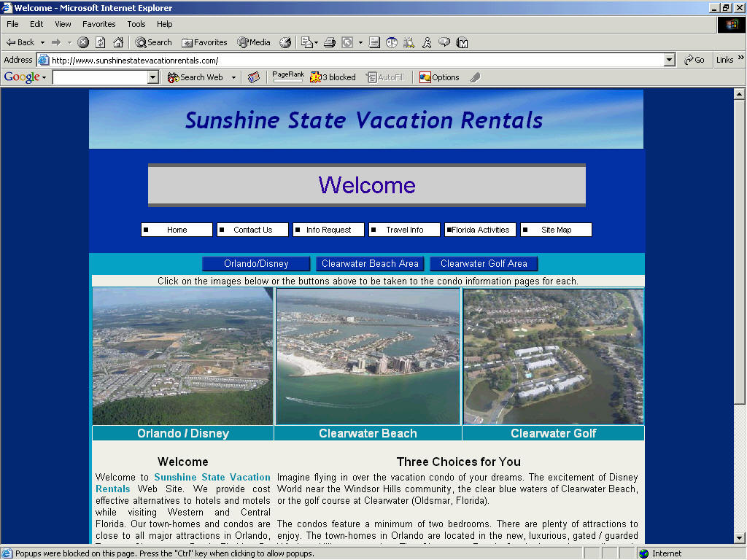The image size is (747, 560).
Task: Toggle the popup blocker '3 blocked' button
Action: 333,77
